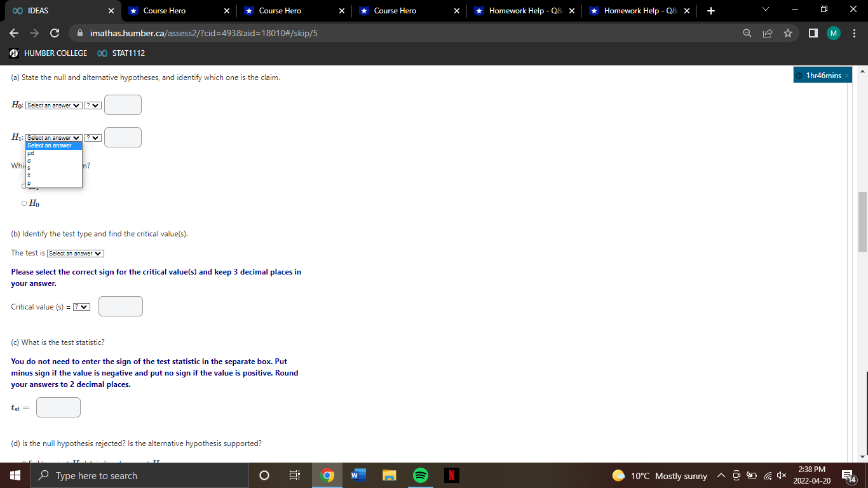This screenshot has height=488, width=868.
Task: Pick 'Select an answer' highlighted list option
Action: [x=54, y=146]
